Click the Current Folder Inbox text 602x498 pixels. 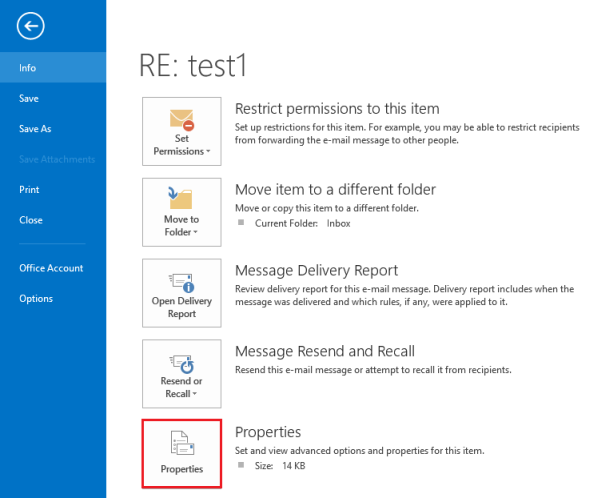[x=303, y=223]
